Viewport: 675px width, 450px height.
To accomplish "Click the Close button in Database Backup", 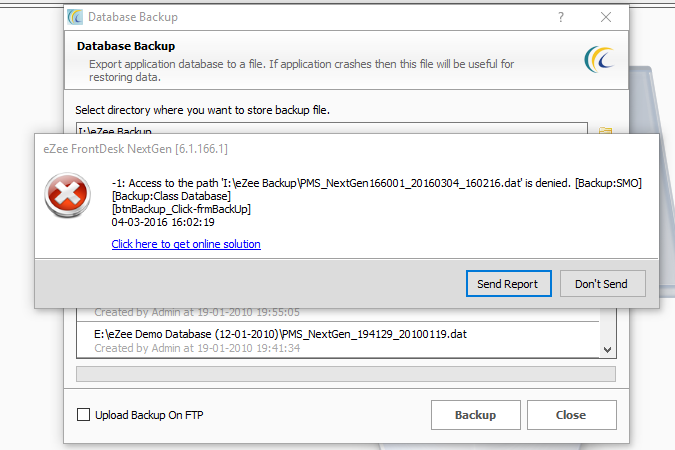I will click(571, 415).
